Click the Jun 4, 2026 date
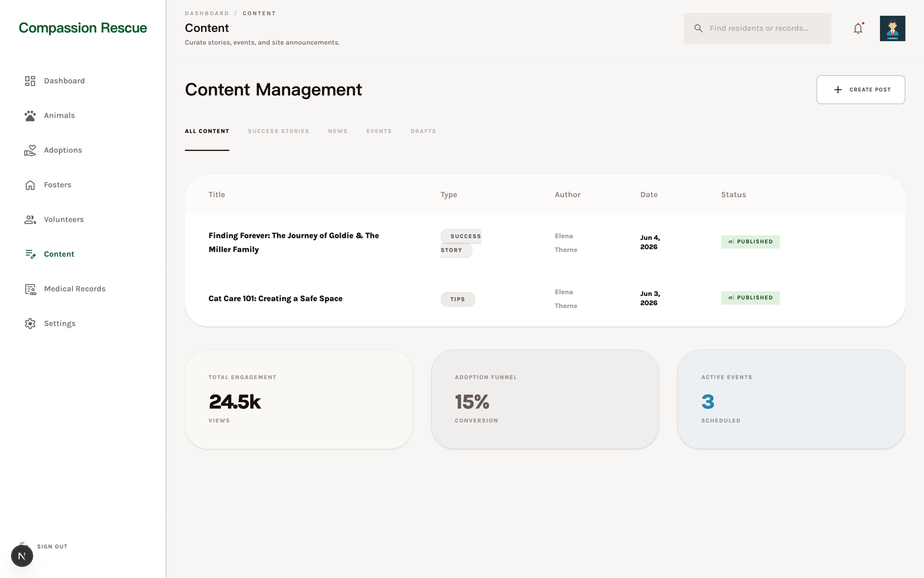 pyautogui.click(x=650, y=242)
